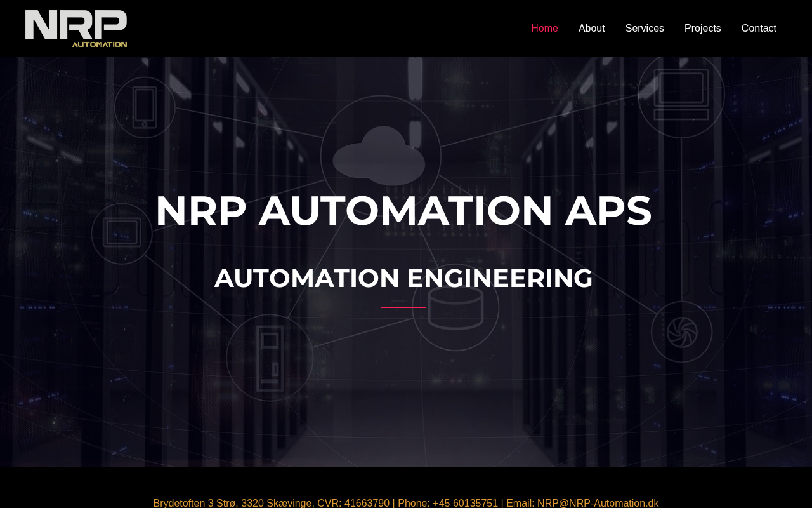Open the Services menu item
812x508 pixels.
[x=645, y=29]
